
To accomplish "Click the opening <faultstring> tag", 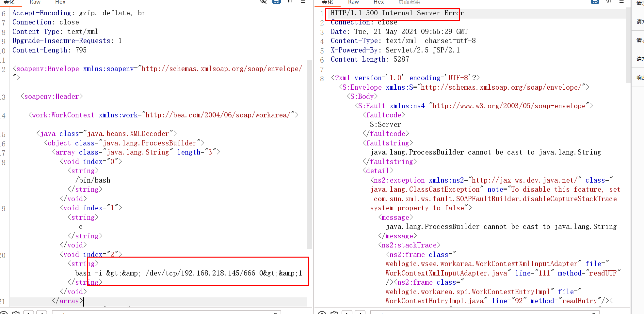I will point(388,143).
